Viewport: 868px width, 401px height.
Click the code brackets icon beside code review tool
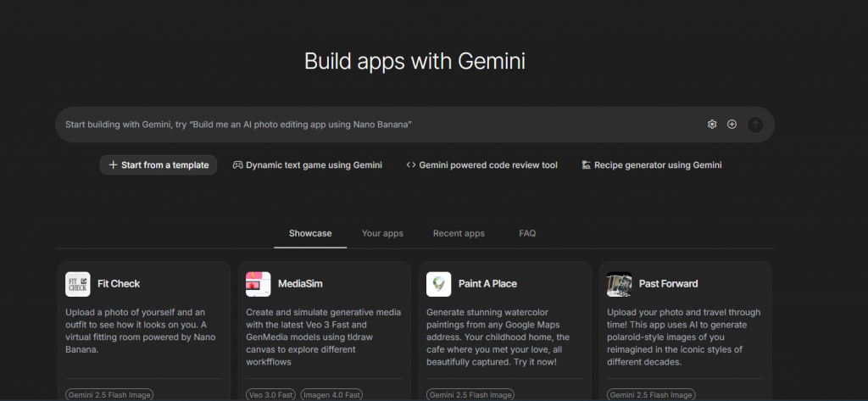pos(411,165)
